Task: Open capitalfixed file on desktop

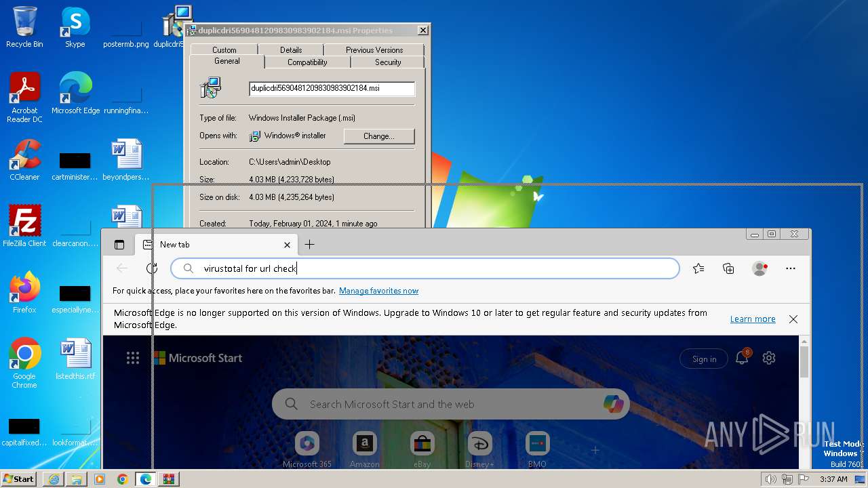Action: pyautogui.click(x=24, y=431)
